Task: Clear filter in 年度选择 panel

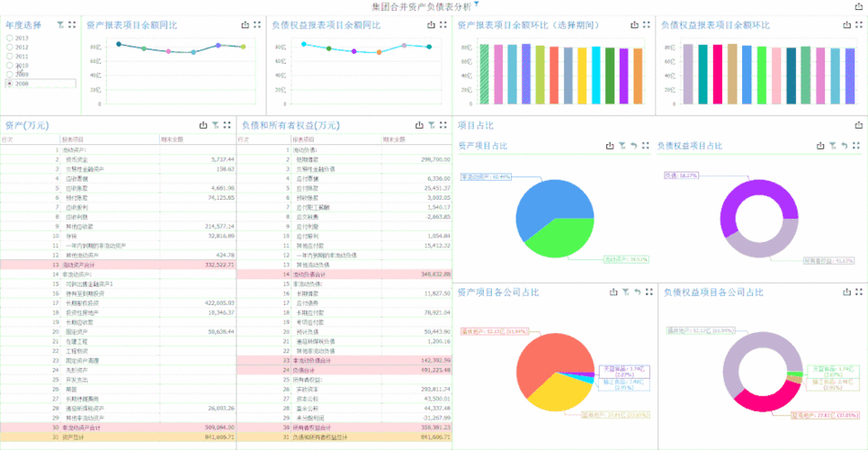Action: pyautogui.click(x=59, y=25)
